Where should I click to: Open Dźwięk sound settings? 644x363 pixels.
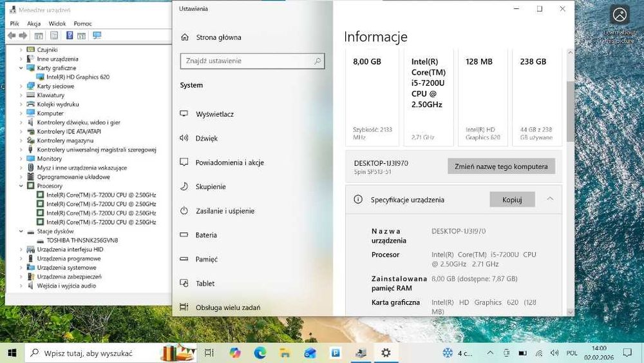(207, 139)
